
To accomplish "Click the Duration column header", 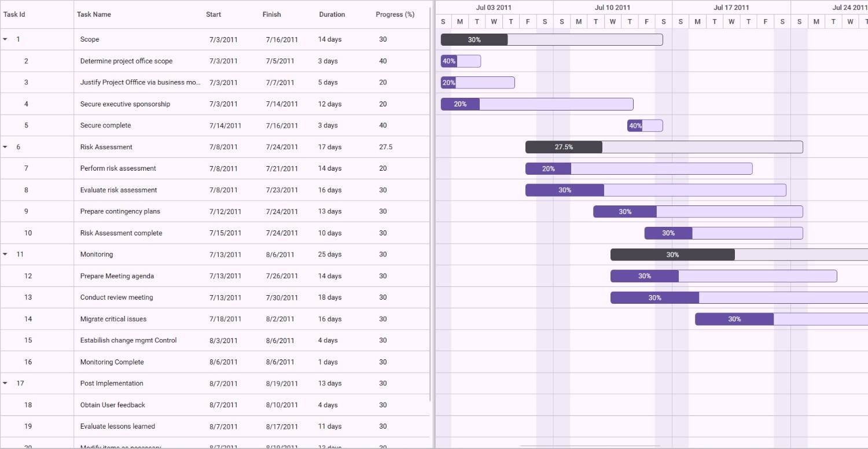I will (332, 14).
